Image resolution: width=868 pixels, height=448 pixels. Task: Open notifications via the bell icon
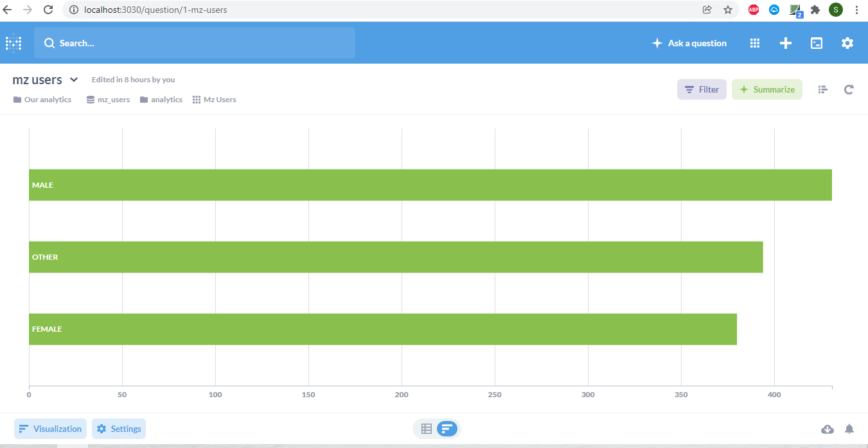pos(849,429)
